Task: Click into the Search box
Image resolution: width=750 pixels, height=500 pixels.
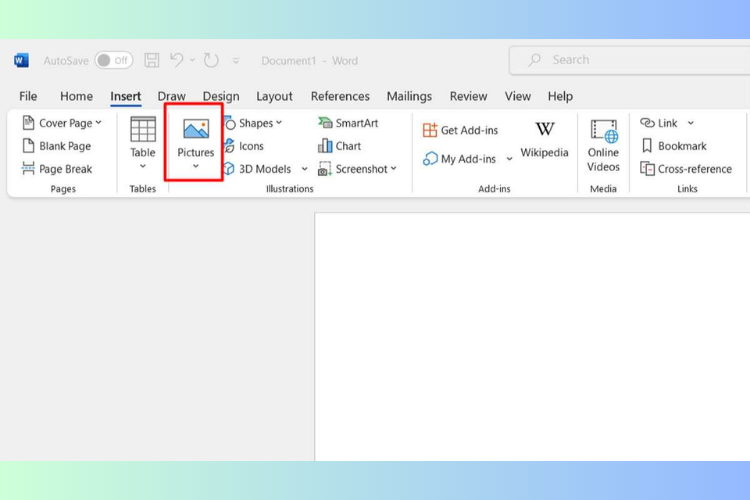Action: 629,60
